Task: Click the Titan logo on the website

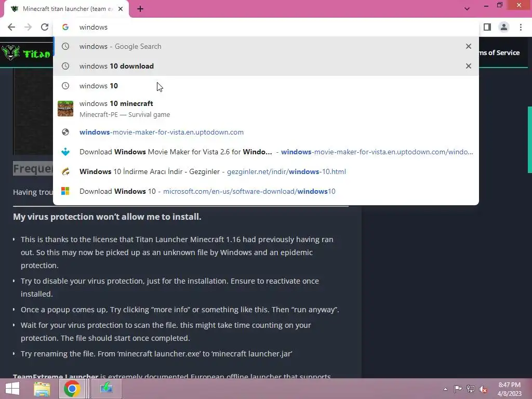Action: tap(26, 53)
